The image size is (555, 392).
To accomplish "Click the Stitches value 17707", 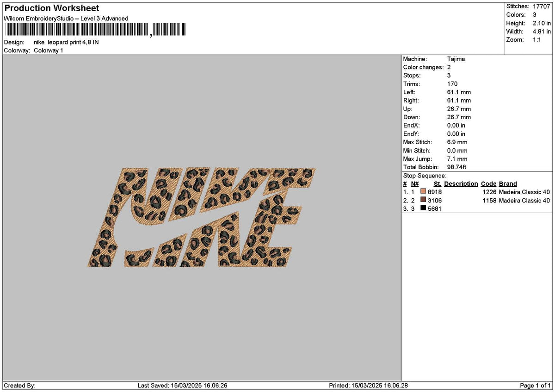I will (542, 6).
